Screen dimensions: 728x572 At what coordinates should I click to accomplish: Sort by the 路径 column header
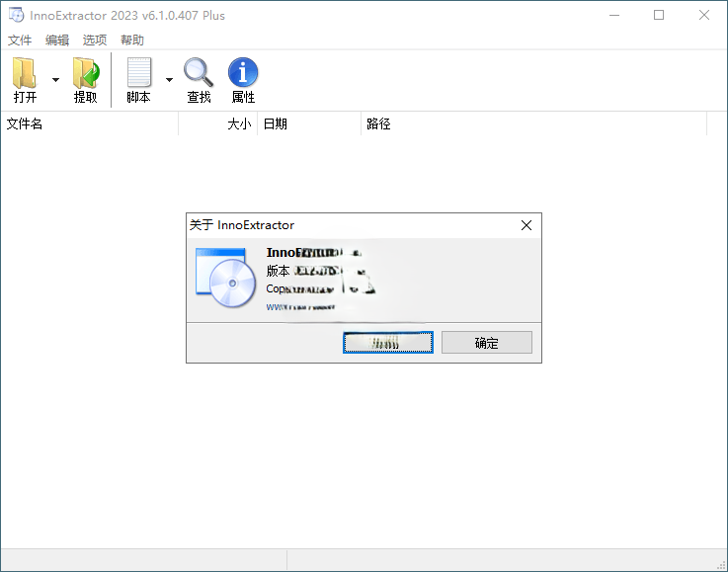point(534,123)
